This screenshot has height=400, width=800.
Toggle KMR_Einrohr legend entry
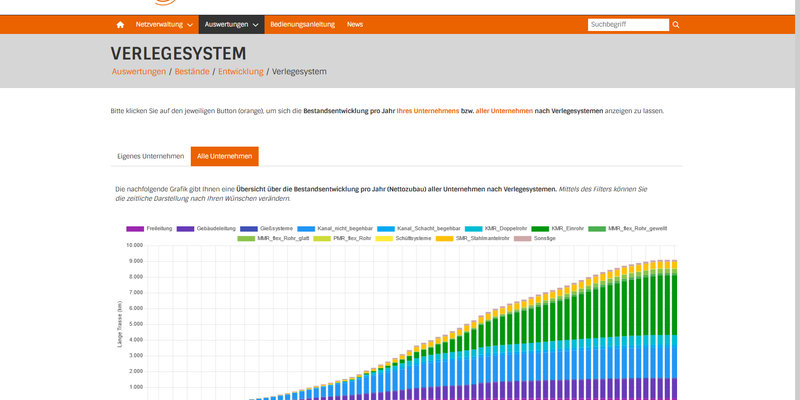tap(558, 229)
